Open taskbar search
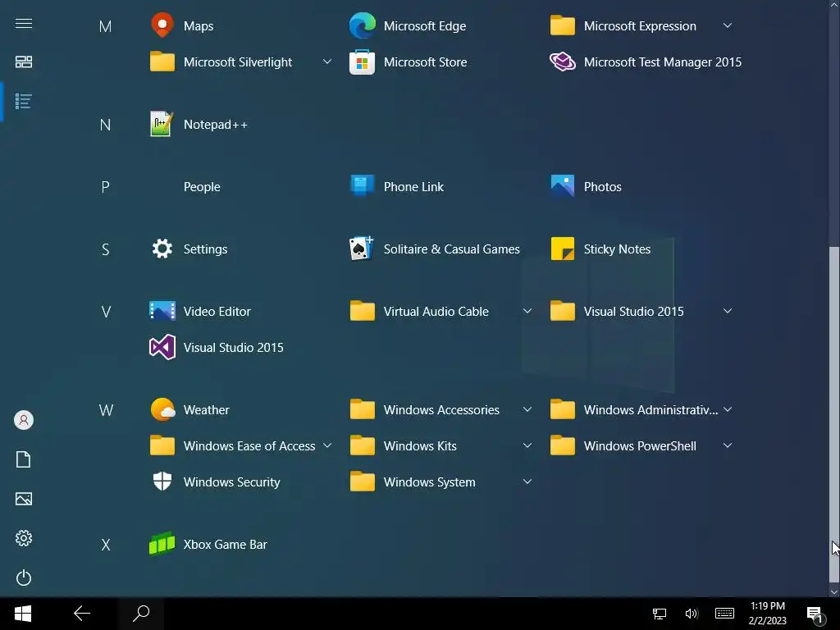This screenshot has width=840, height=630. [141, 614]
